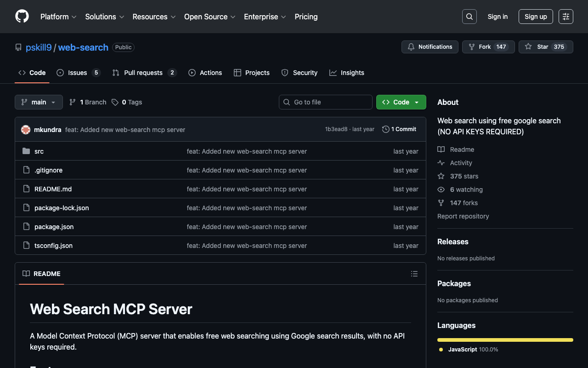Open the Activity pulse link in About
The width and height of the screenshot is (588, 368).
(461, 163)
